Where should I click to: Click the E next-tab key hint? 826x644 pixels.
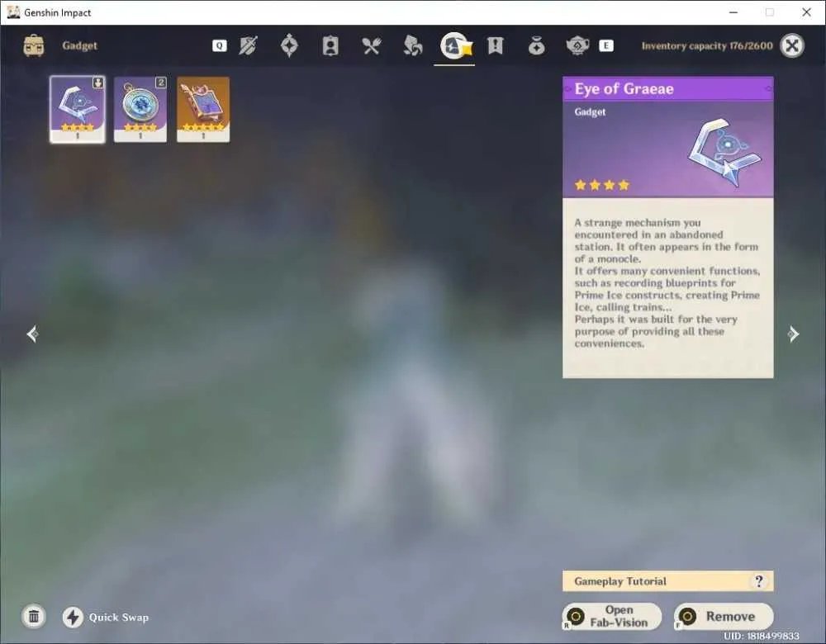(605, 45)
